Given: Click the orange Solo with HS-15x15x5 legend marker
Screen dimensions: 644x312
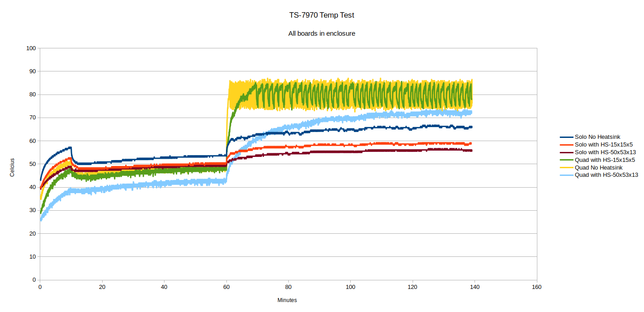Looking at the screenshot, I should tap(567, 144).
